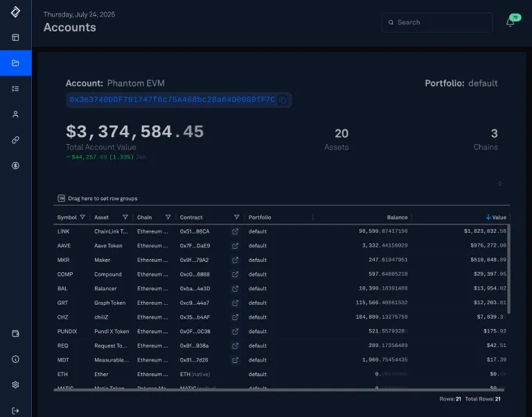Copy the account address with the copy icon
The width and height of the screenshot is (532, 417).
point(283,100)
